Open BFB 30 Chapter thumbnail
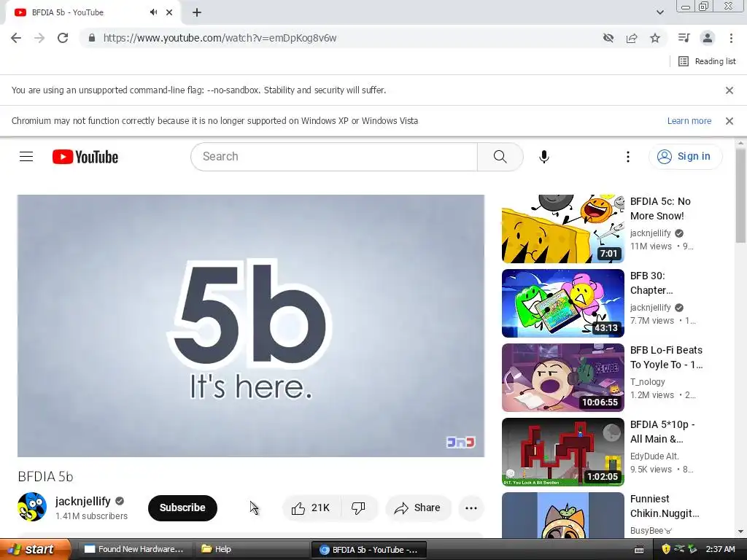Image resolution: width=747 pixels, height=560 pixels. [562, 303]
